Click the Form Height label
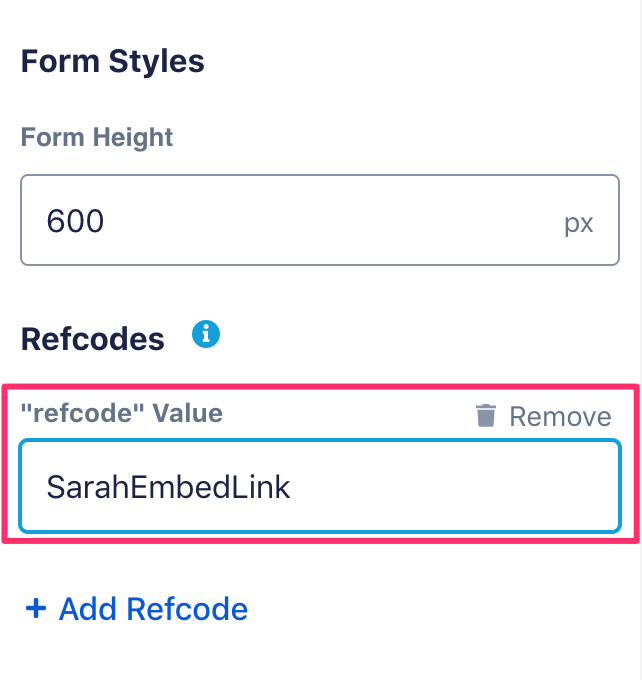642x680 pixels. (x=97, y=137)
